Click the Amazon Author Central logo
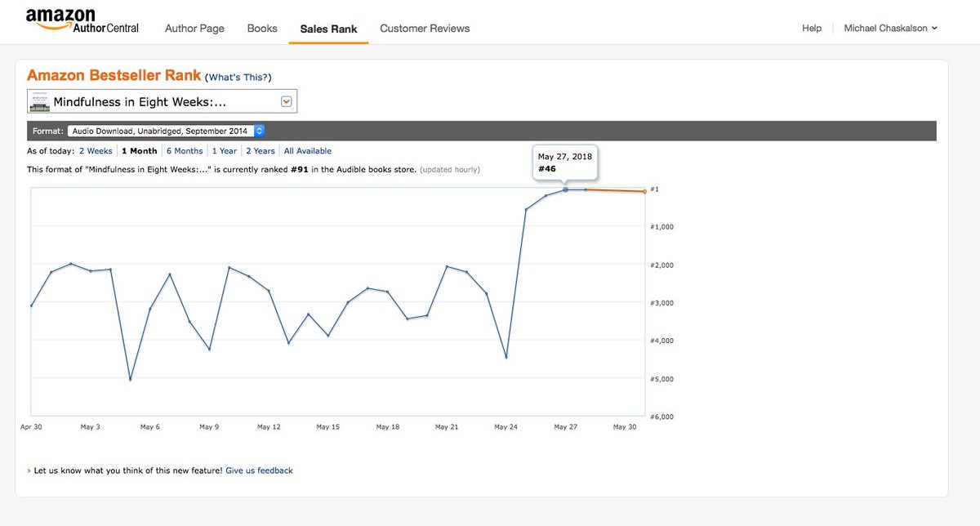980x526 pixels. [82, 22]
